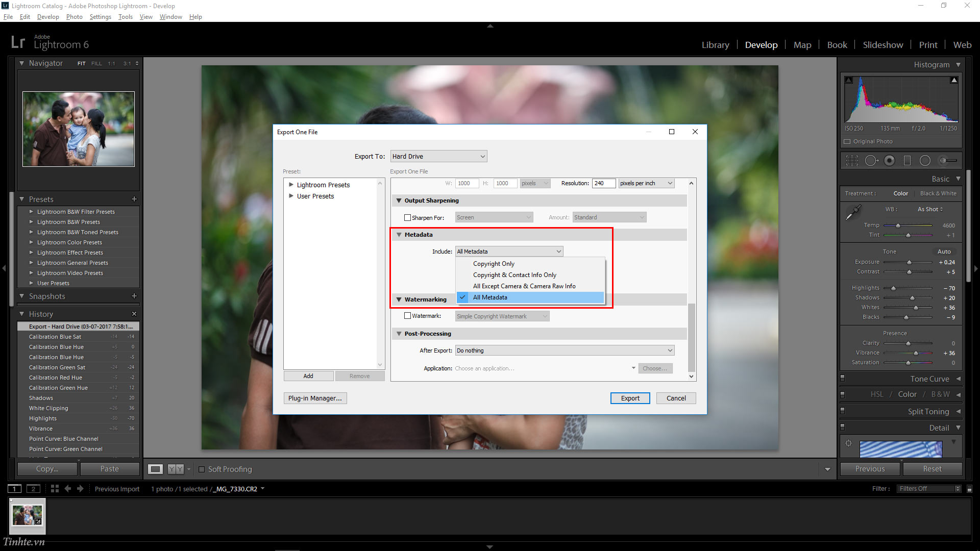Viewport: 980px width, 551px height.
Task: Choose All Except Camera & Camera Raw Info
Action: coord(524,286)
